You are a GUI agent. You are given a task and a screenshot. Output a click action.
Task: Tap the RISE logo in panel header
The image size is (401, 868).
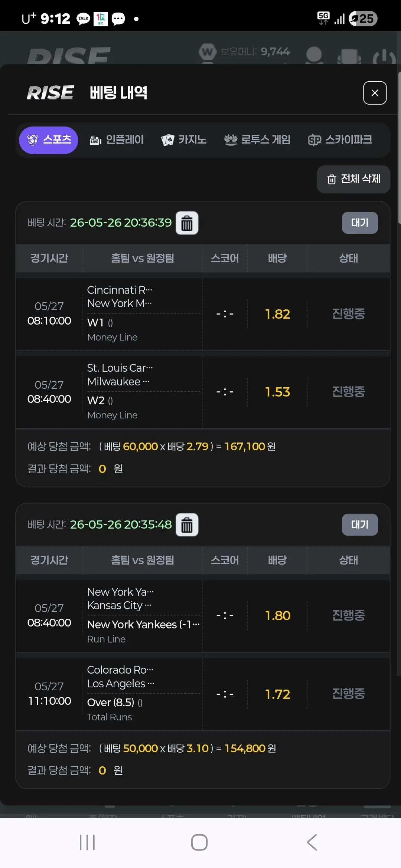[50, 93]
